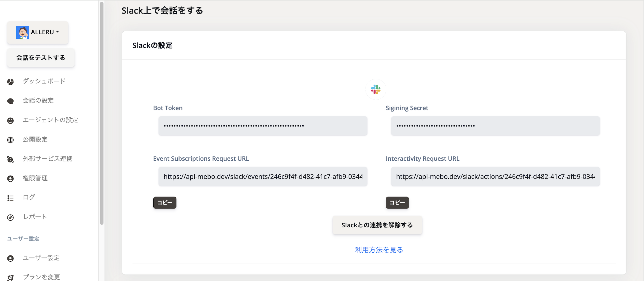
Task: Click the globe icon for 公開設定
Action: point(10,140)
